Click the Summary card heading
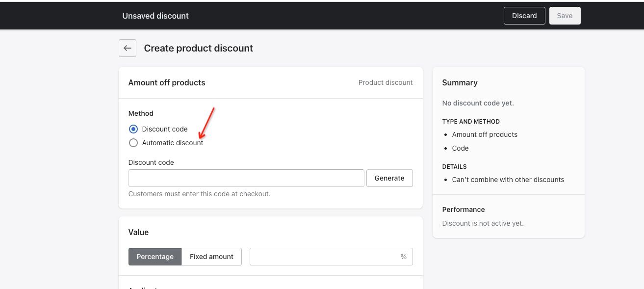Viewport: 644px width, 289px height. click(x=460, y=82)
